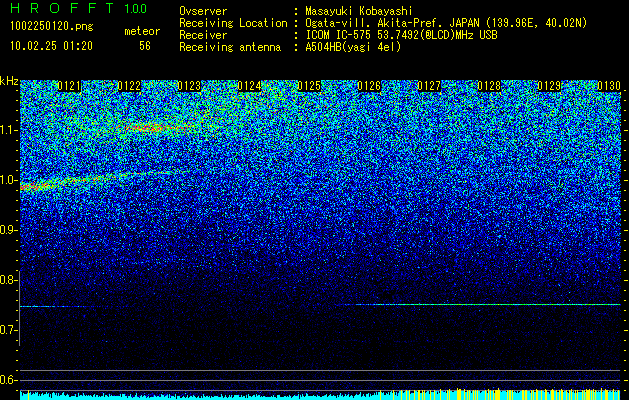Screen dimensions: 629x400
Task: Click the 0127 time marker
Action: click(x=429, y=86)
